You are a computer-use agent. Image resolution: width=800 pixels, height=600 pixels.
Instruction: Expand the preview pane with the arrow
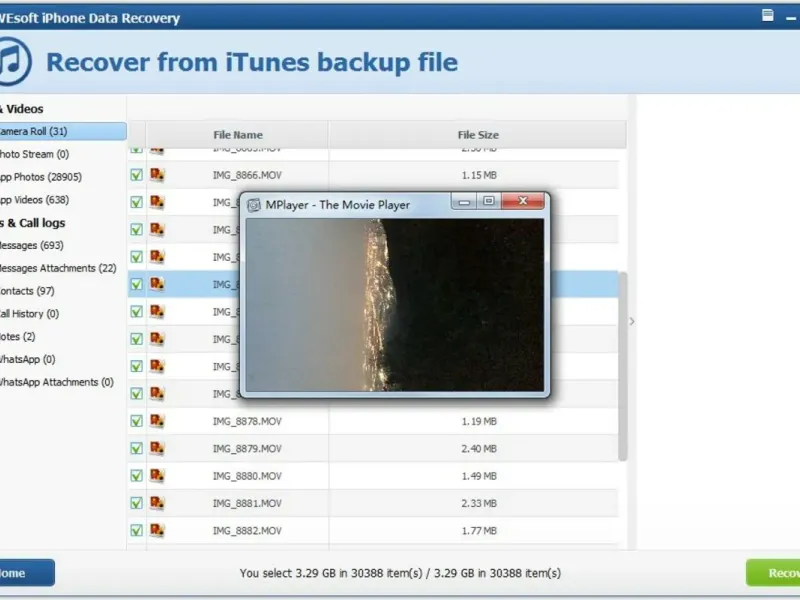coord(632,321)
